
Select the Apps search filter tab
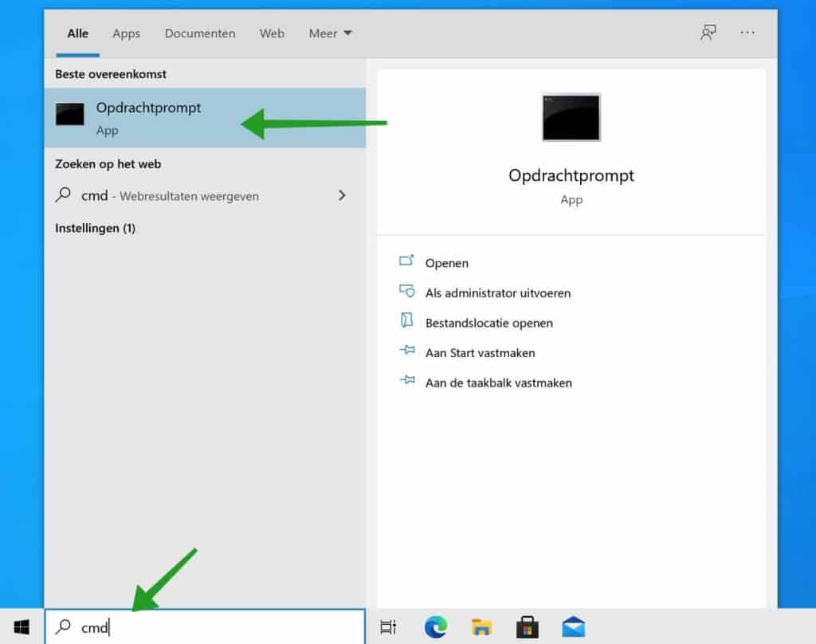126,33
